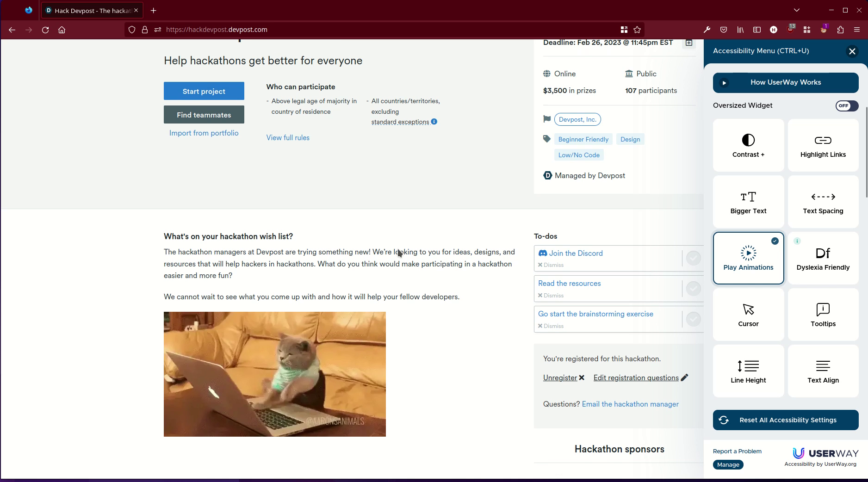Turn on the Oversized Widget switch
Screen dimensions: 868x482
[846, 106]
